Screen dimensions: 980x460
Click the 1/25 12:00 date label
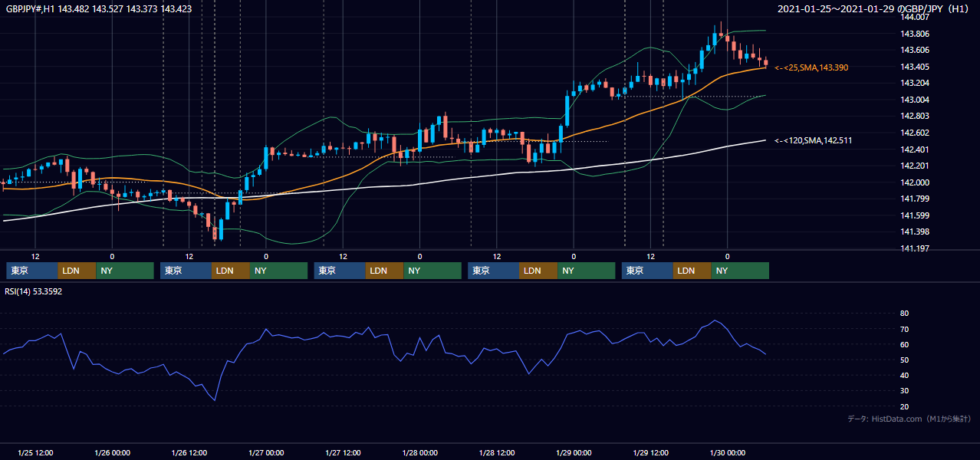click(35, 452)
